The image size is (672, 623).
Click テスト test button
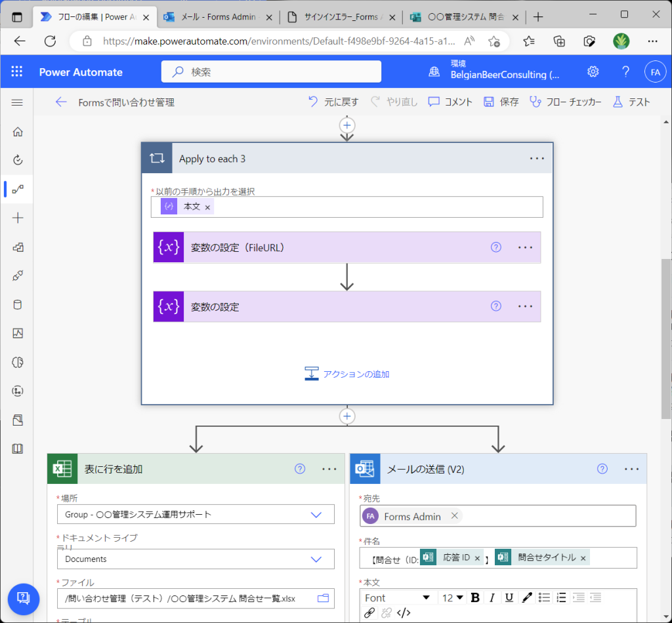coord(631,102)
